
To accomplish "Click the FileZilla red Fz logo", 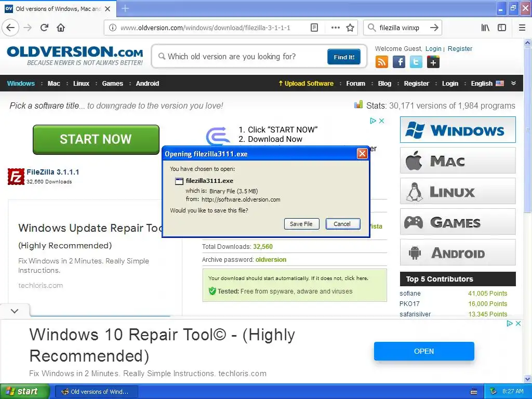I will coord(16,177).
